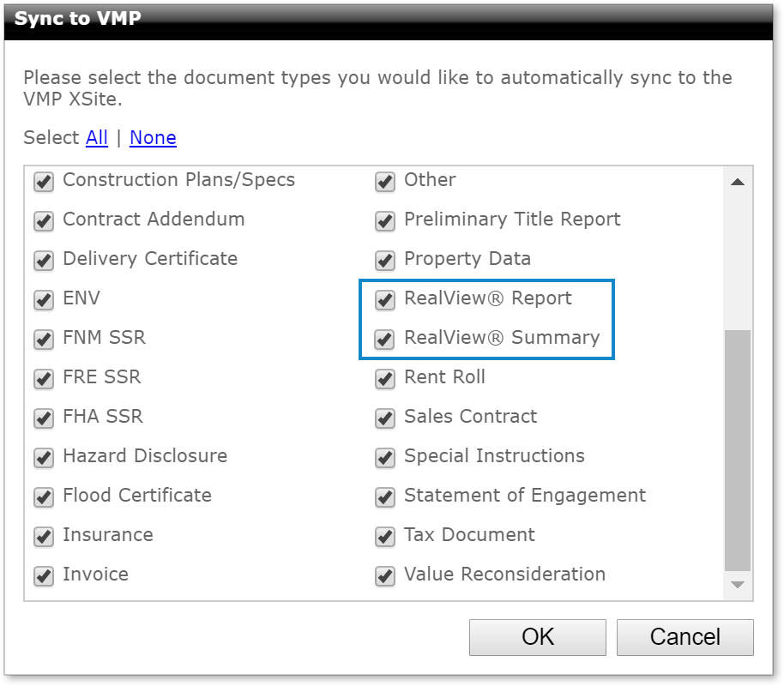The image size is (784, 686).
Task: Uncheck the Tax Document checkbox
Action: pos(385,537)
